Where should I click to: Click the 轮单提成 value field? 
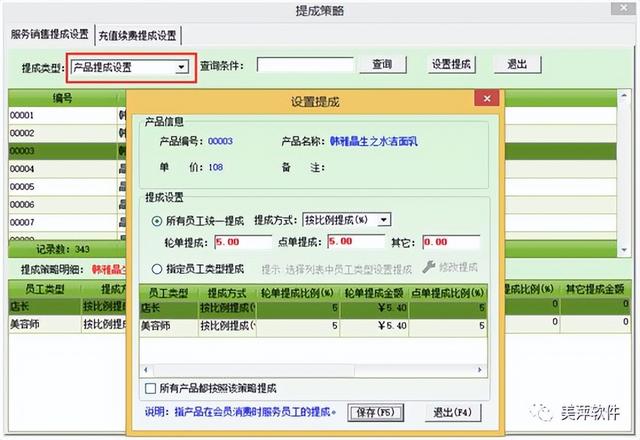click(x=242, y=242)
